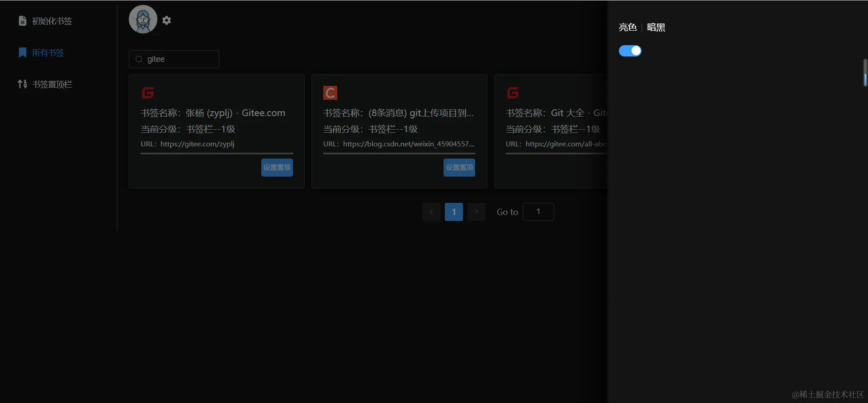
Task: Click the blue bookmark icon beside 所有书签
Action: click(x=22, y=52)
